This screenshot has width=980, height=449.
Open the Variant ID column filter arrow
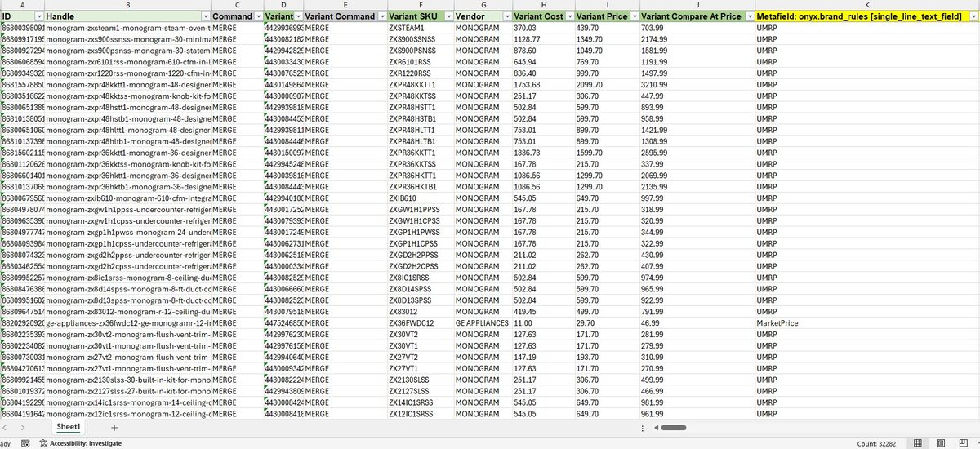298,16
